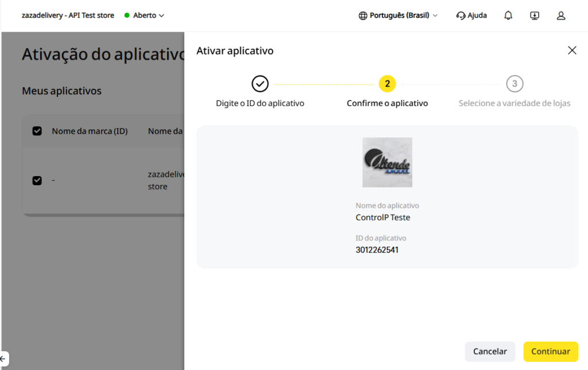Open the Português (Brasil) language dropdown

click(x=399, y=15)
